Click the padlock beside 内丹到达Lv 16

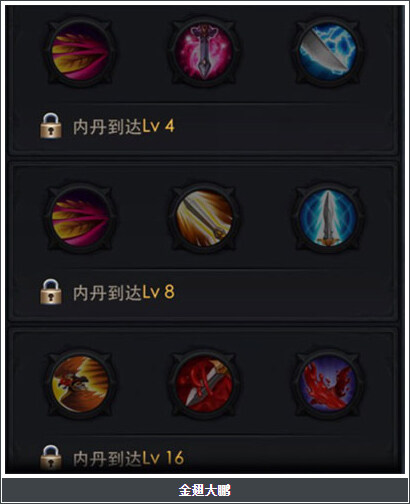(x=51, y=457)
